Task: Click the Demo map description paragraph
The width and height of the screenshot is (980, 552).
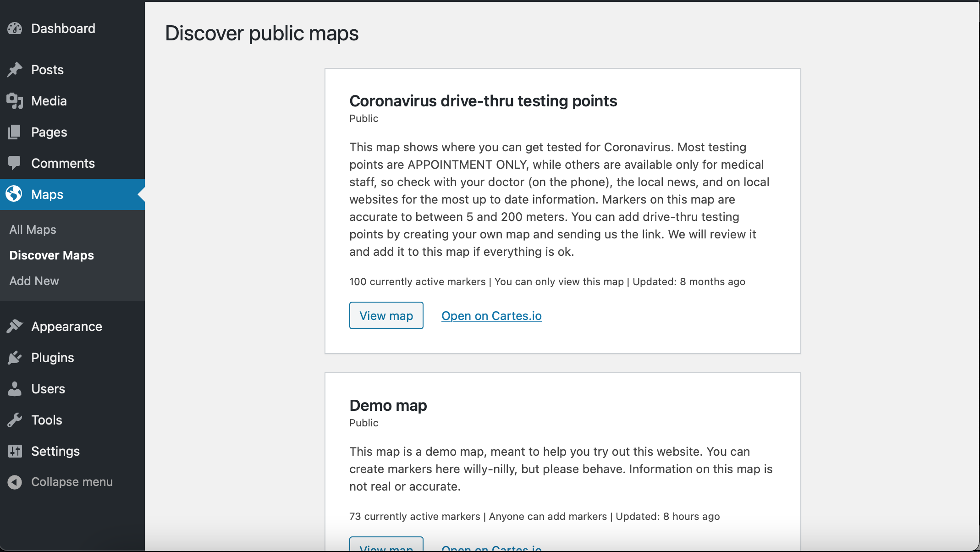Action: (x=561, y=469)
